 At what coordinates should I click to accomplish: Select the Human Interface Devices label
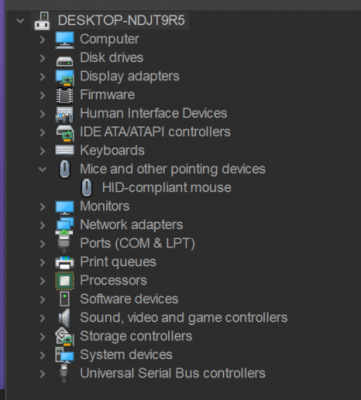pyautogui.click(x=153, y=113)
